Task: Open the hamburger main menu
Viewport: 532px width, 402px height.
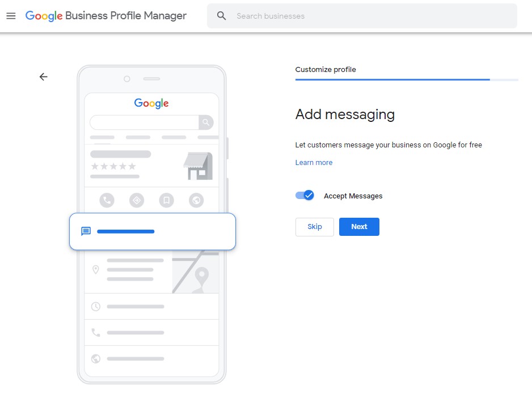Action: click(11, 16)
